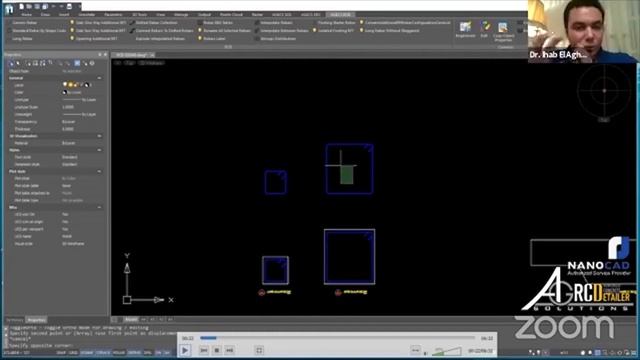The image size is (640, 360).
Task: Click the New document icon in quick access toolbar
Action: pyautogui.click(x=22, y=7)
